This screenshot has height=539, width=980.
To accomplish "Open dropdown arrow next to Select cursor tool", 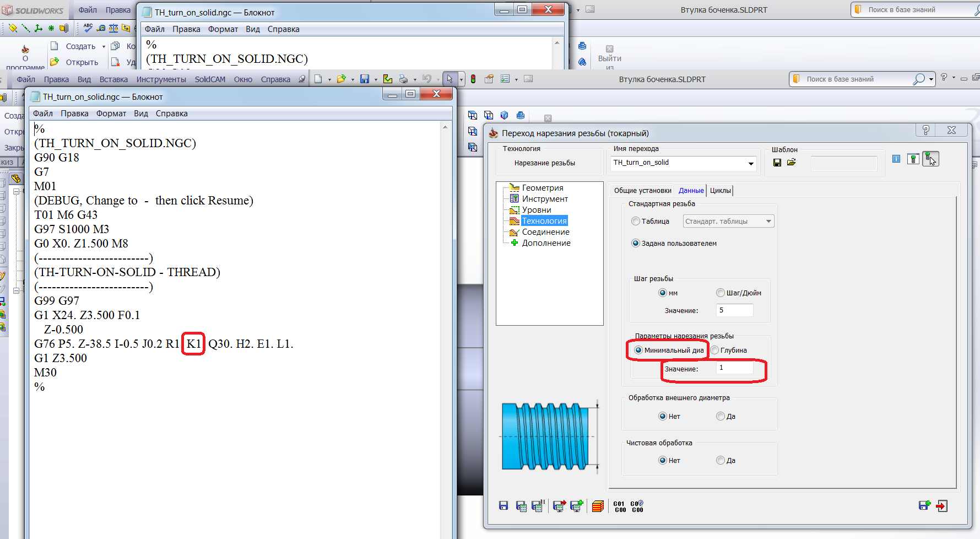I will pos(461,79).
